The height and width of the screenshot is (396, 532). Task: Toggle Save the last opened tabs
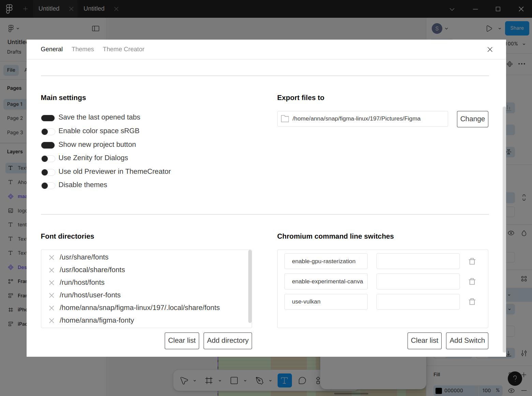tap(48, 118)
